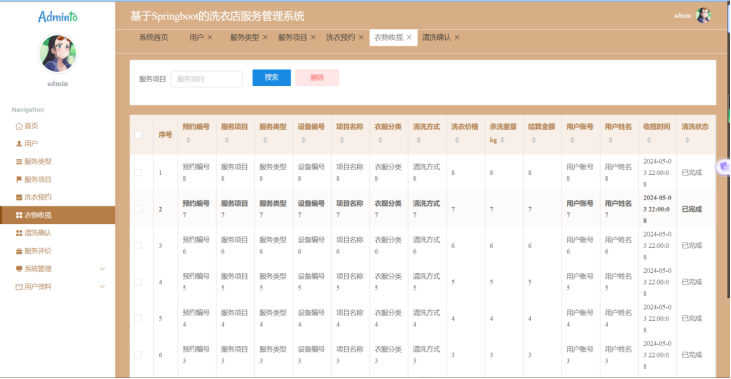The width and height of the screenshot is (731, 379).
Task: Sort by the 项目名称 column arrows
Action: tap(342, 140)
